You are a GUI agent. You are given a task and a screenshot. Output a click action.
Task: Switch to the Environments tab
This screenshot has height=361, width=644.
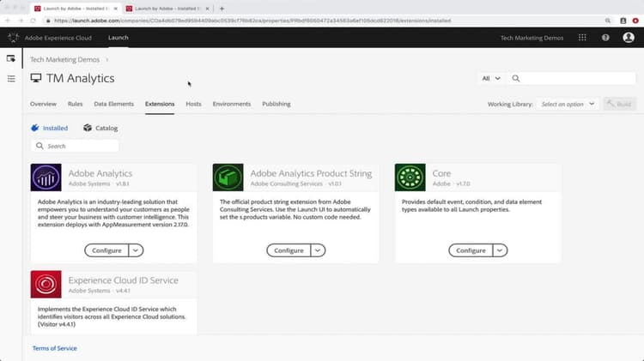point(232,105)
